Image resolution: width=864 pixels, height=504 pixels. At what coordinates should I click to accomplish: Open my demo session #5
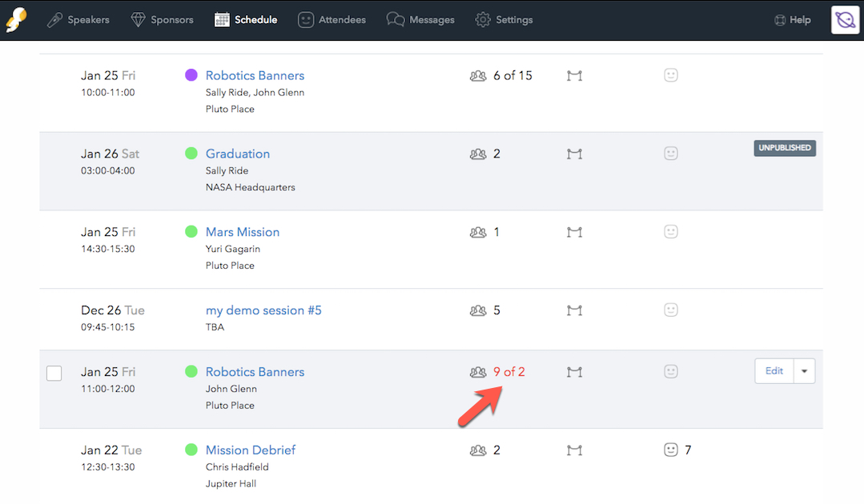pyautogui.click(x=263, y=310)
